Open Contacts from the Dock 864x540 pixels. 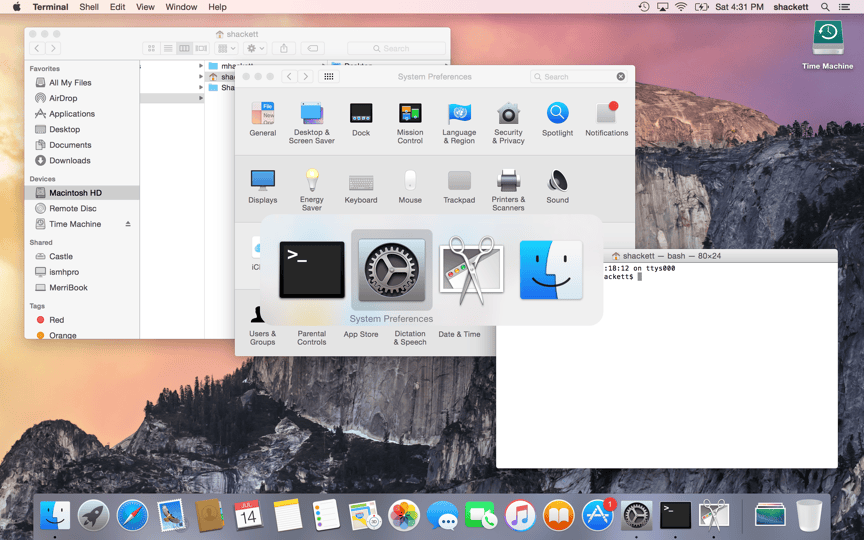[x=210, y=516]
